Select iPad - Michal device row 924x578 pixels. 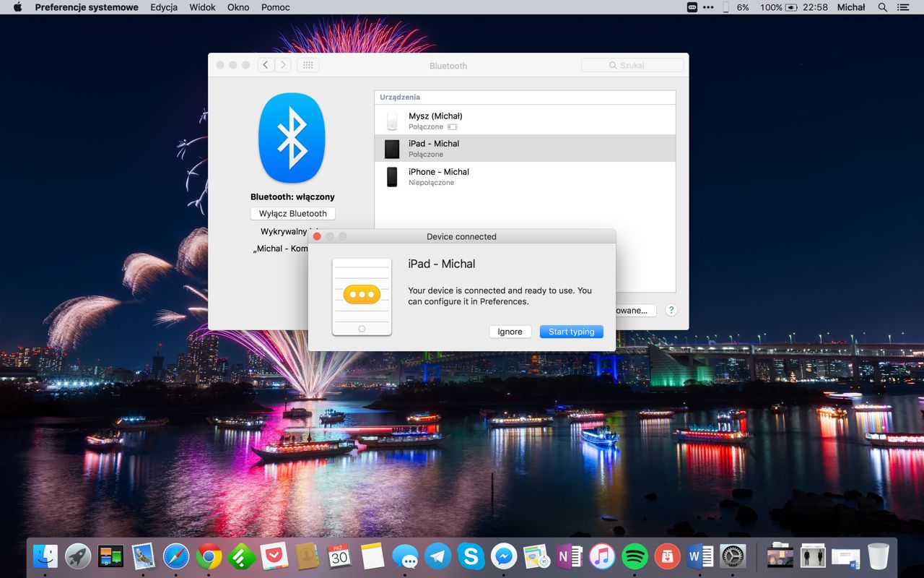525,149
